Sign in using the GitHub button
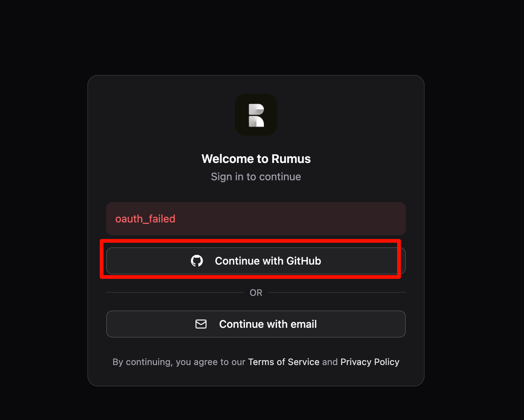Viewport: 524px width, 420px height. [256, 261]
